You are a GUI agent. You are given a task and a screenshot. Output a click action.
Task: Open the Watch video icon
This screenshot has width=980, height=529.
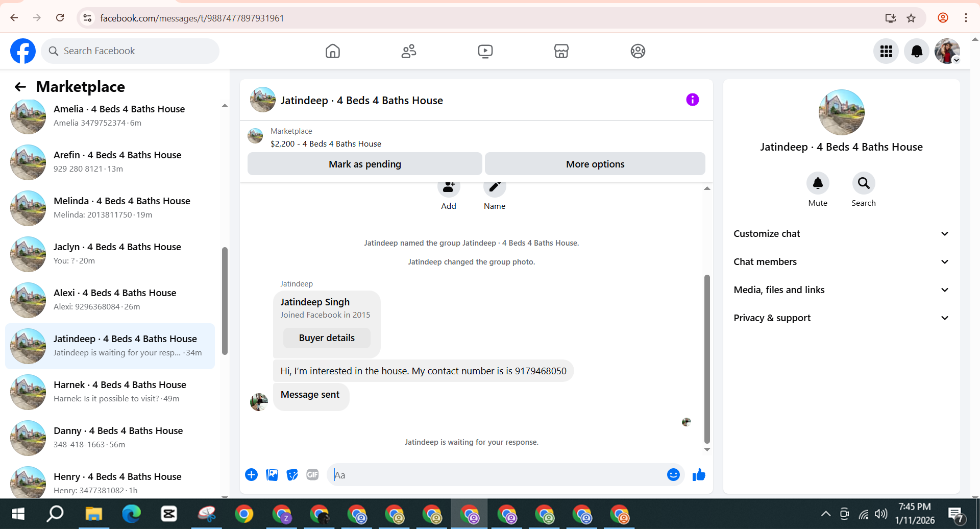[485, 51]
